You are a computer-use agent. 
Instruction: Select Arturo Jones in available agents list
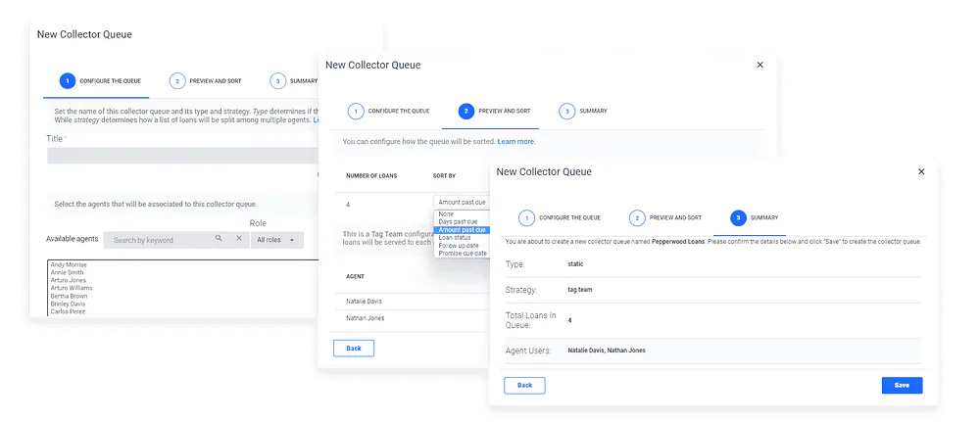click(69, 280)
